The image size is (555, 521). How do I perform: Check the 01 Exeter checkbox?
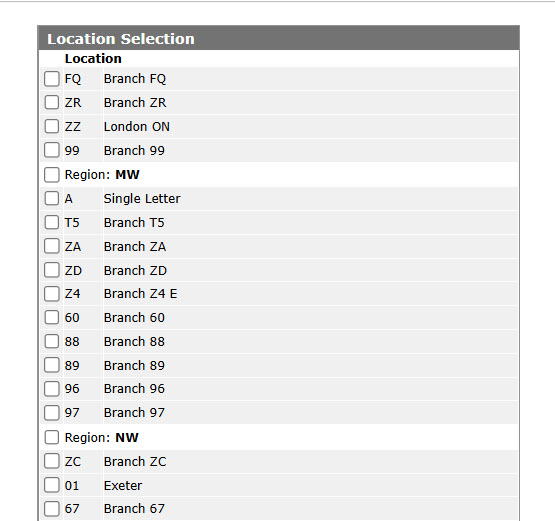(52, 485)
